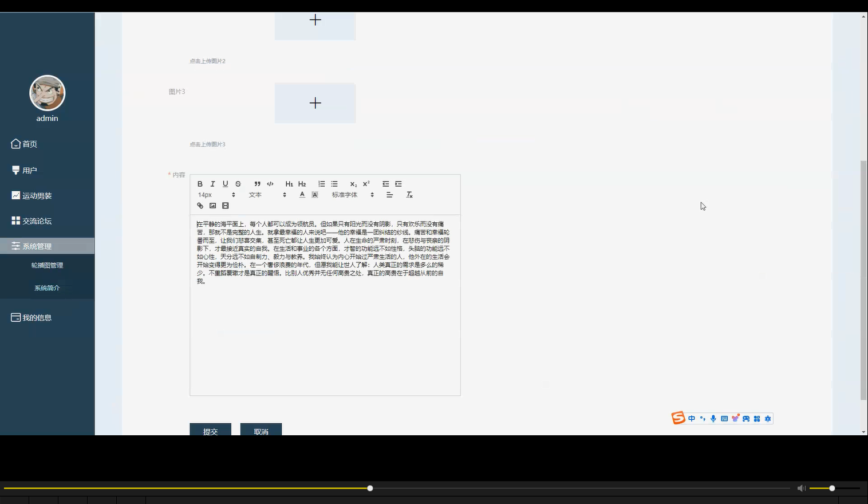This screenshot has width=868, height=504.
Task: Seek on the video progress bar
Action: pos(397,488)
